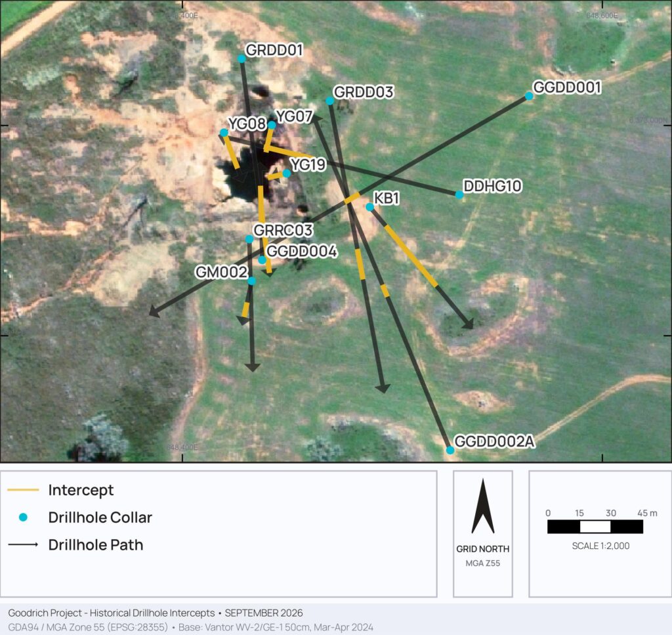
Task: Click the GRDD01 drillhole collar dot
Action: point(241,59)
